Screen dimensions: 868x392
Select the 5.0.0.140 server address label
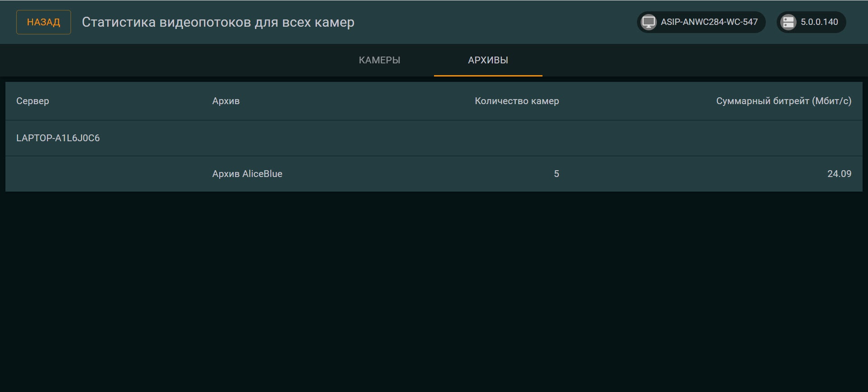819,22
